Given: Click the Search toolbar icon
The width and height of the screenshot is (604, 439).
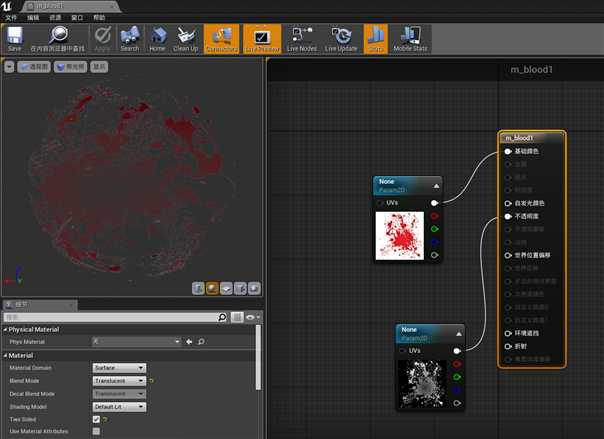Looking at the screenshot, I should click(x=130, y=39).
